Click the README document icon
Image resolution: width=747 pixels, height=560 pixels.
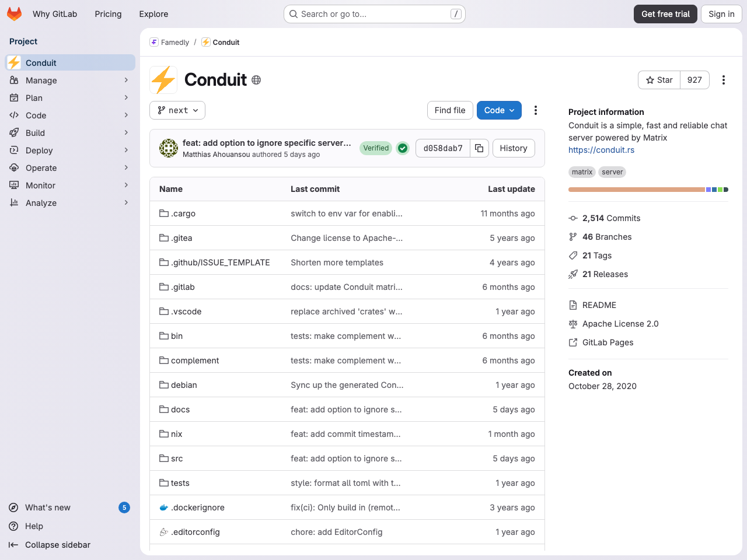[573, 304]
